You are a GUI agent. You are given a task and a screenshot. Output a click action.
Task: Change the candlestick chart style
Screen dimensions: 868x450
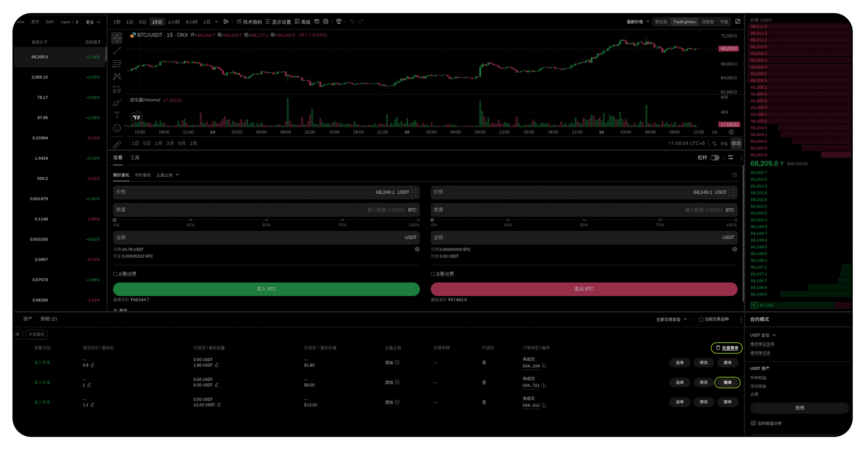226,22
